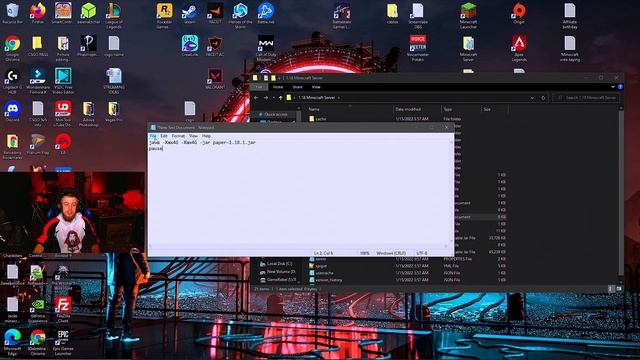Switch to the Share tab in File Explorer
This screenshot has height=360, width=640.
click(x=298, y=87)
